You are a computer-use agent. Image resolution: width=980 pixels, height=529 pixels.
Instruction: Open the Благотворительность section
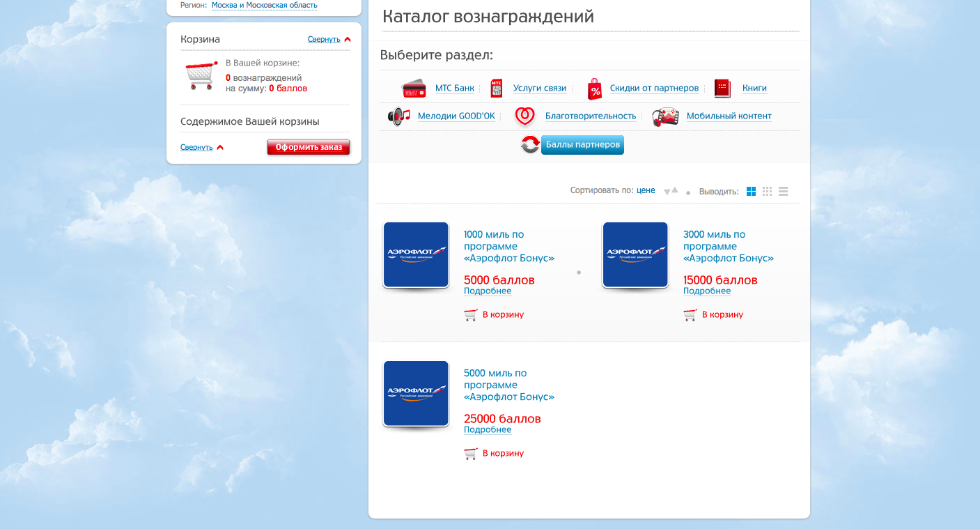[x=591, y=116]
